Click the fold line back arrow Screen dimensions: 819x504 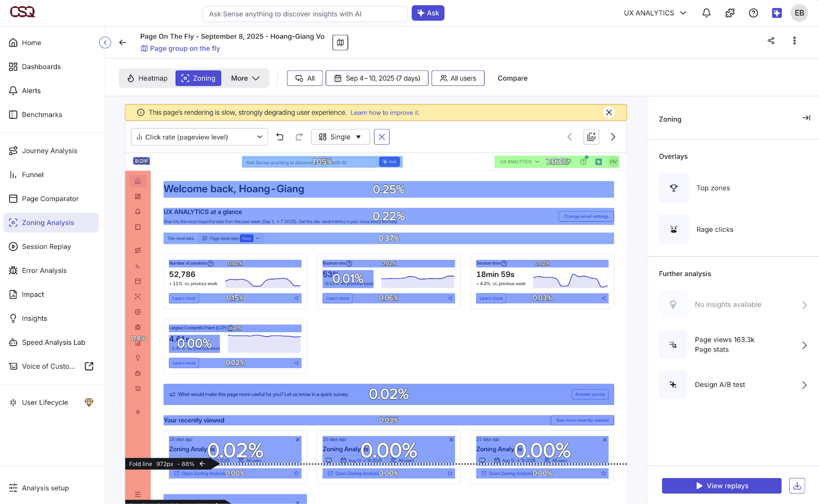(x=203, y=464)
